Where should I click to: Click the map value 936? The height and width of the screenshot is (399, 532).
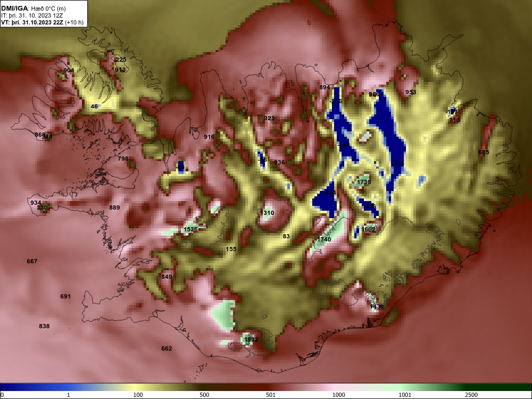coord(279,162)
